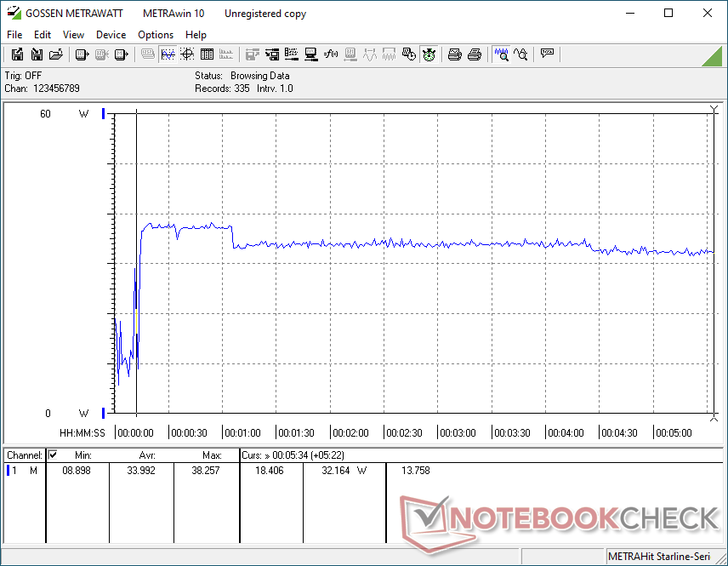Open the View menu
The height and width of the screenshot is (566, 728).
click(x=73, y=35)
